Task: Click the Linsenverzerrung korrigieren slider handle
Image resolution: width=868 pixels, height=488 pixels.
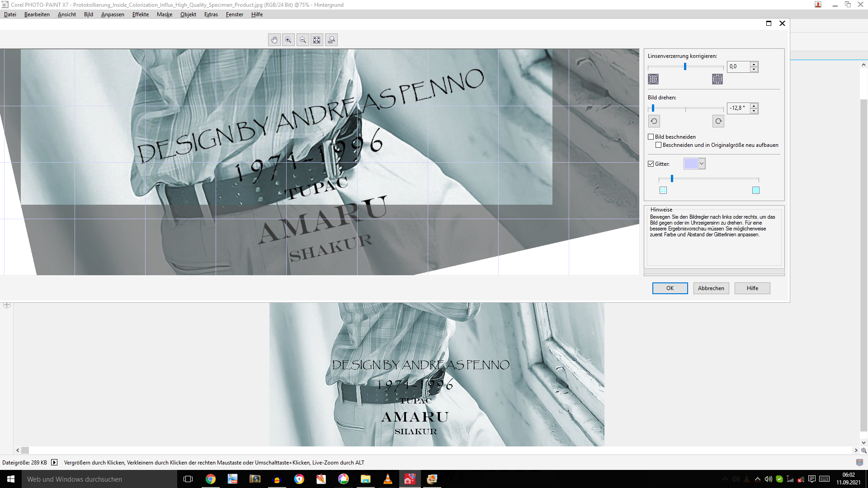Action: point(685,66)
